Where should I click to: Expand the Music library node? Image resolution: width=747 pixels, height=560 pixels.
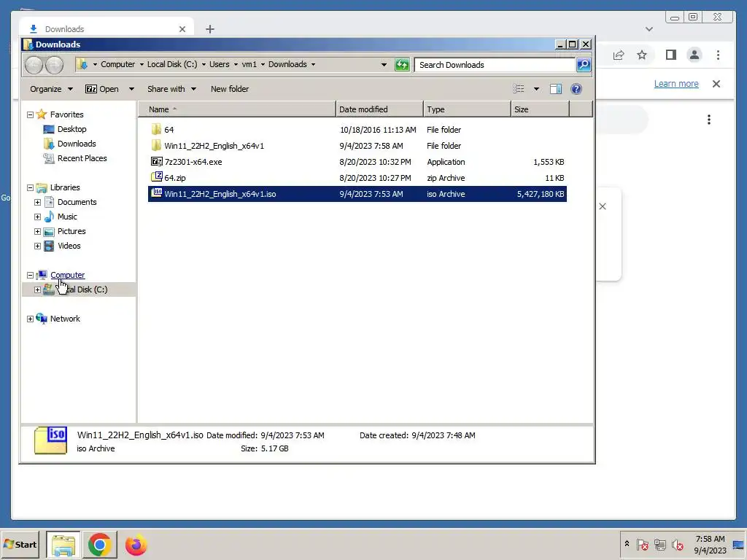tap(37, 217)
